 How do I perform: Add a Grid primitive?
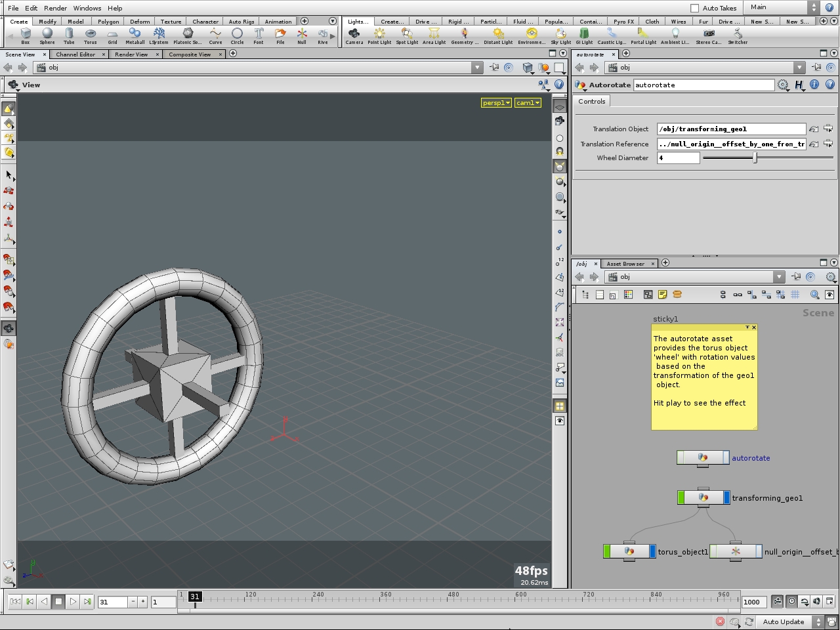click(x=112, y=35)
